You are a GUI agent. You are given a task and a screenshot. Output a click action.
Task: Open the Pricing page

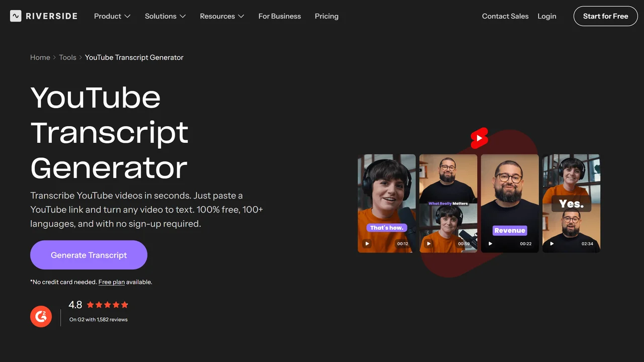327,16
